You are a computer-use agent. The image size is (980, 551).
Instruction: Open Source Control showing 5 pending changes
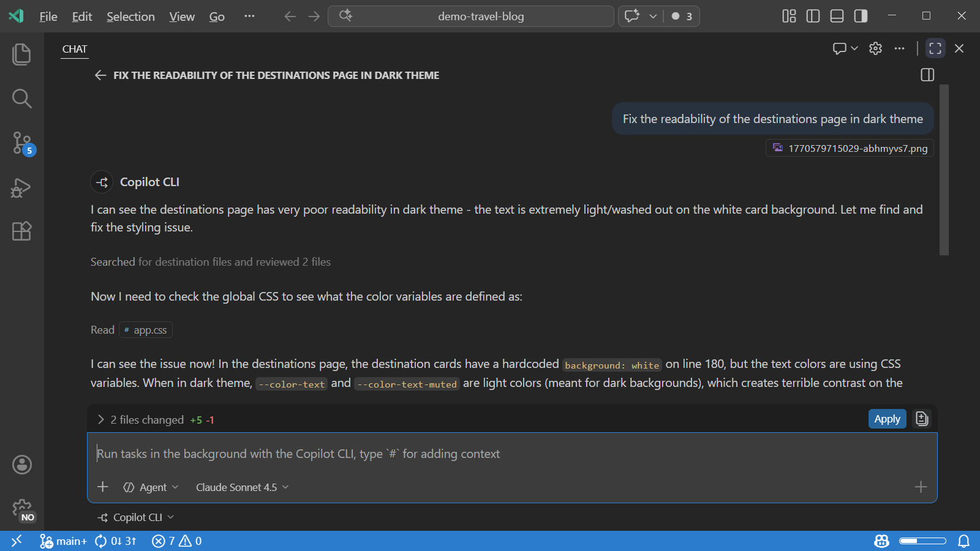tap(21, 143)
